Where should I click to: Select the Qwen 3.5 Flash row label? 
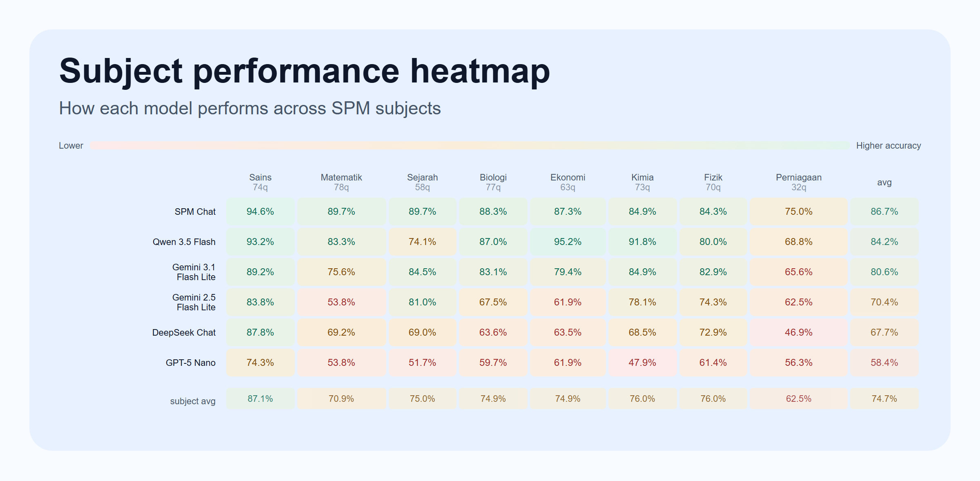(184, 242)
